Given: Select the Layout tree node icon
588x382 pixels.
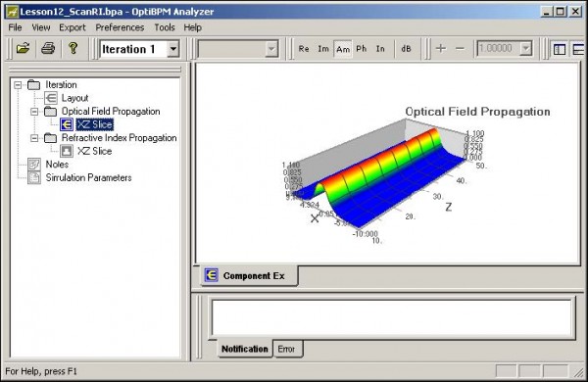Looking at the screenshot, I should (51, 98).
